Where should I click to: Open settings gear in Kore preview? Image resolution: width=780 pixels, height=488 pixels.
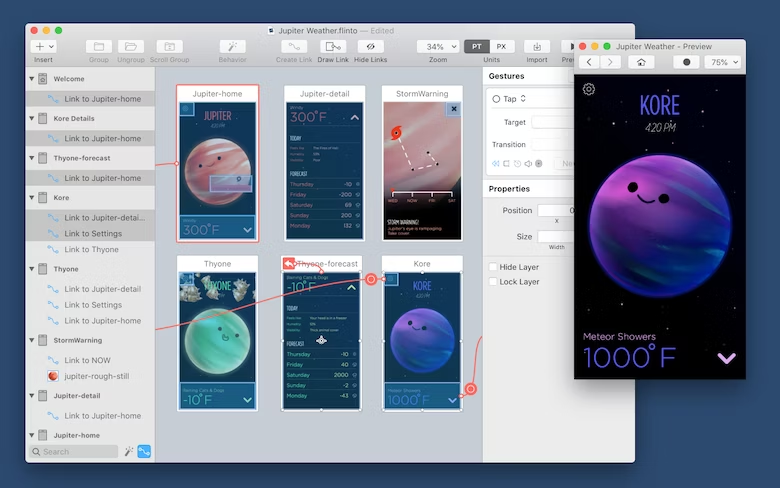(588, 89)
